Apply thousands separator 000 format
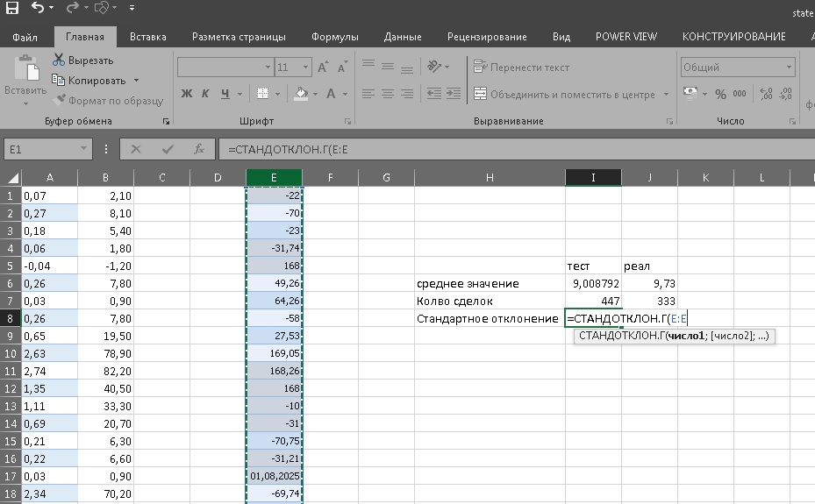 (x=740, y=94)
